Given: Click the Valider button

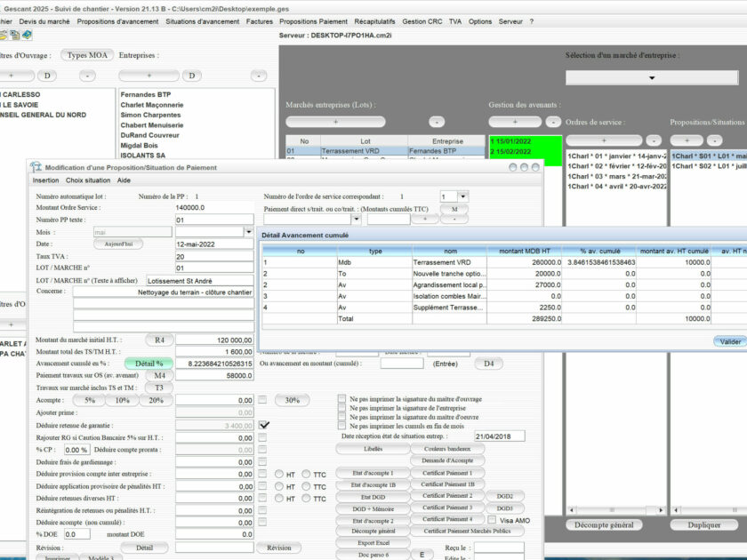Looking at the screenshot, I should 729,341.
